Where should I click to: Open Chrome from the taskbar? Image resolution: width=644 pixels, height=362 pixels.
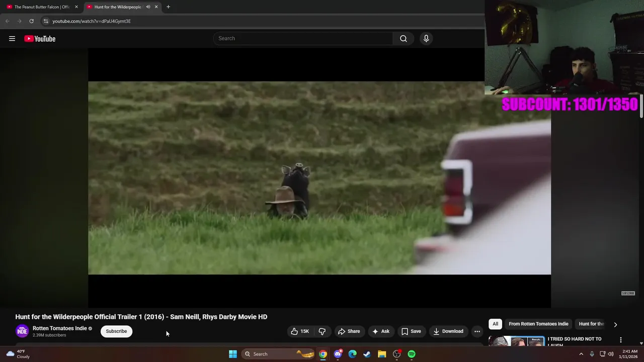coord(323,354)
